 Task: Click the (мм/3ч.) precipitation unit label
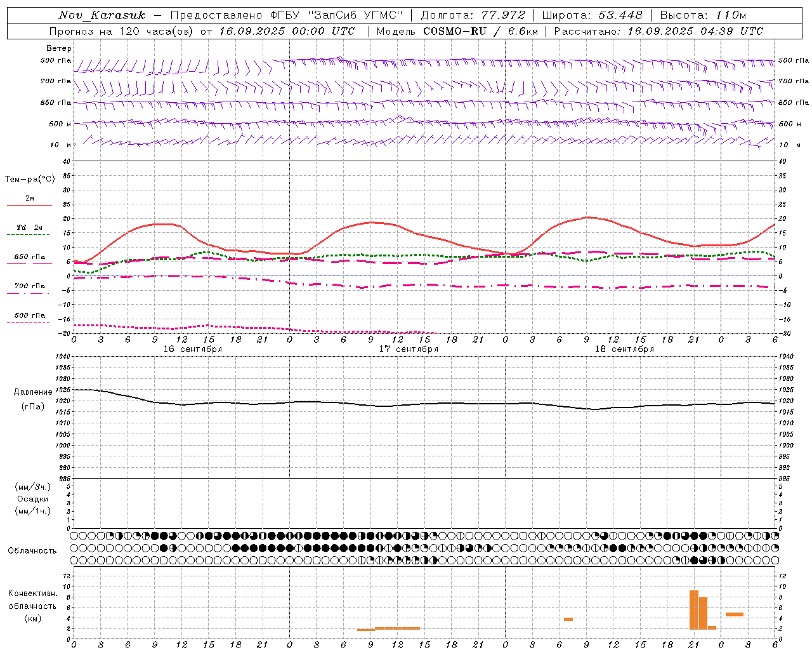(x=33, y=487)
